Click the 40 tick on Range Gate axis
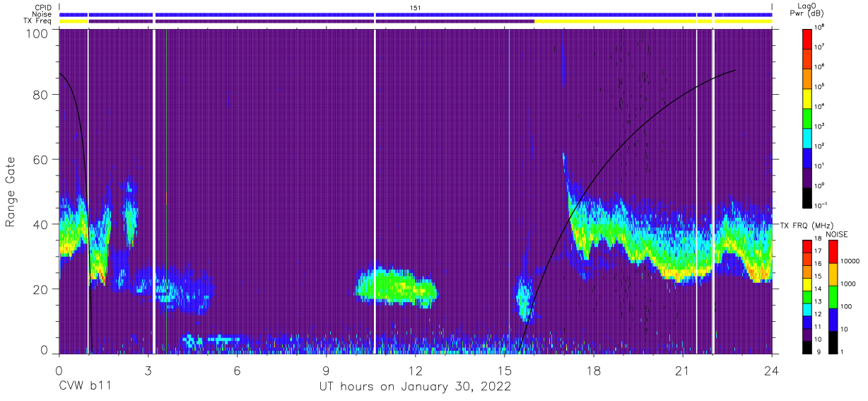Screen dimensions: 868x401 (x=41, y=224)
